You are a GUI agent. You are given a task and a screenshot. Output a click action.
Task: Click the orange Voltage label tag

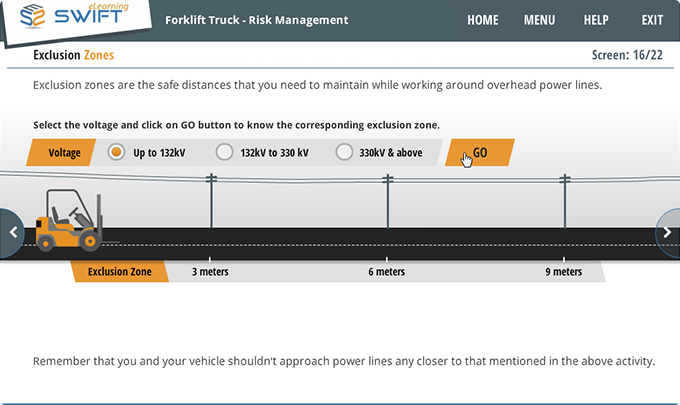click(65, 153)
